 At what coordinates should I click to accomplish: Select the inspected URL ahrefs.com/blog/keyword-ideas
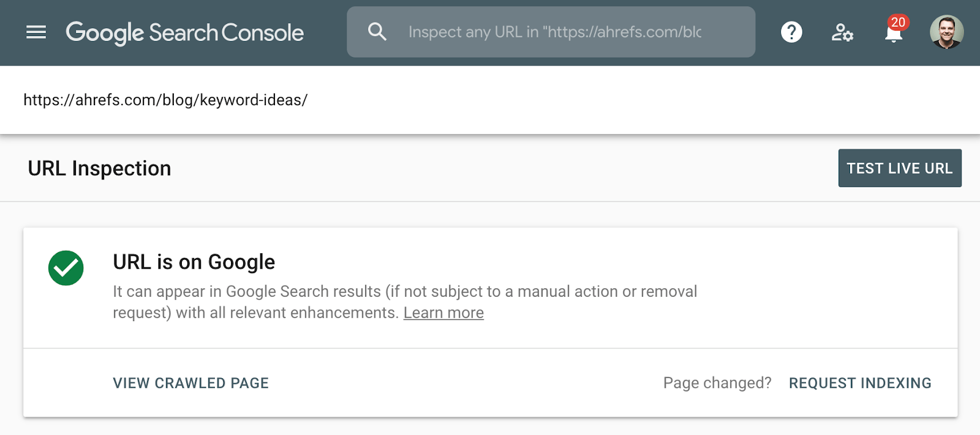point(166,99)
